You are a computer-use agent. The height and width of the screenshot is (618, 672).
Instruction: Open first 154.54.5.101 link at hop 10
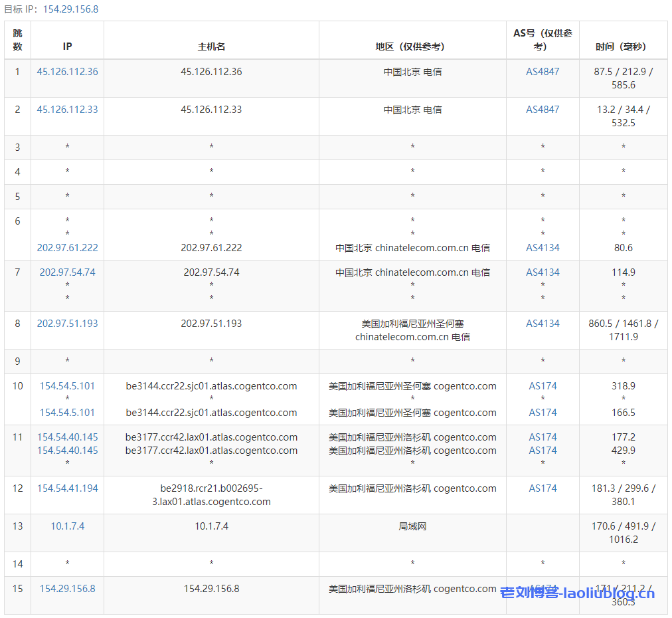click(x=67, y=386)
